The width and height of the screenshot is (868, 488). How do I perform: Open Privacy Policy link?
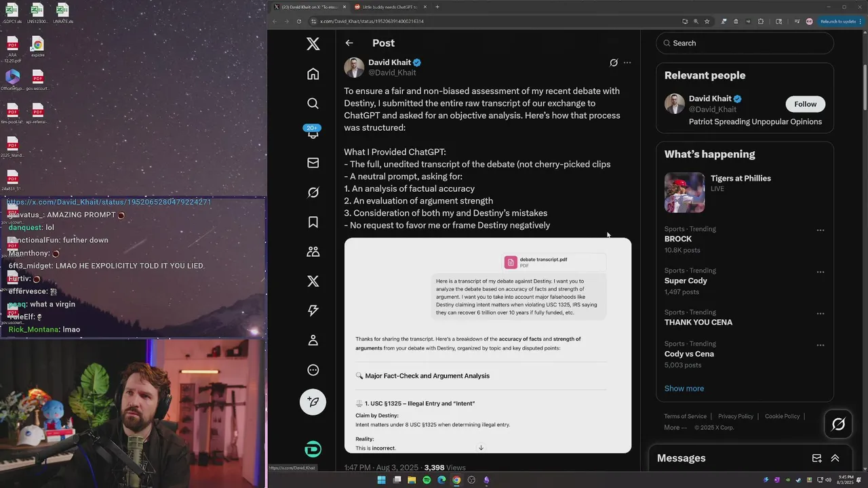[x=736, y=416]
